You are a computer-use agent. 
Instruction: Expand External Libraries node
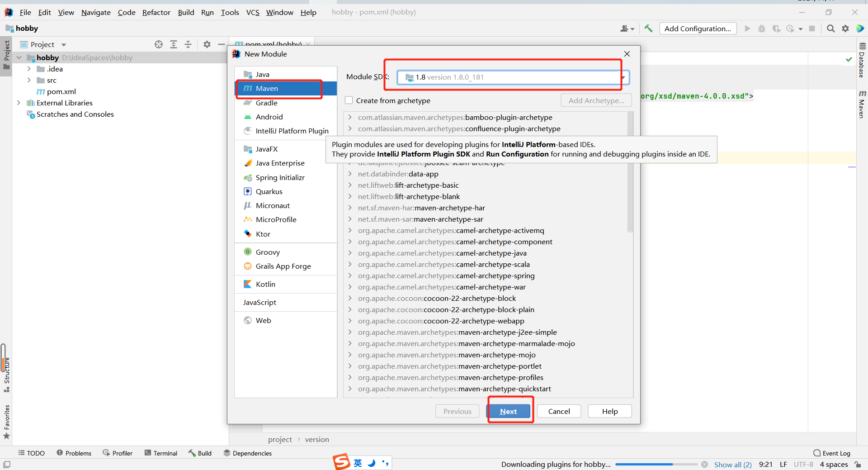pos(19,103)
